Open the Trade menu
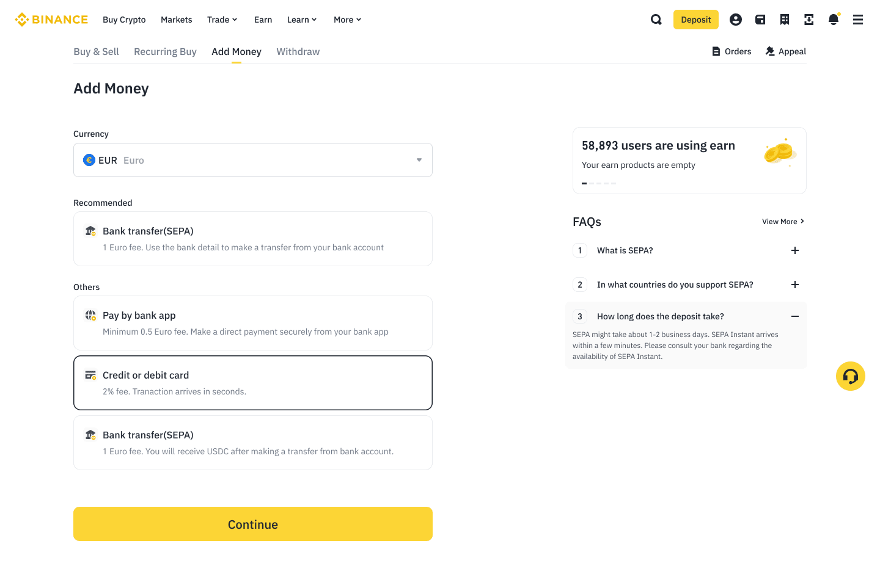The height and width of the screenshot is (588, 880). click(x=222, y=20)
